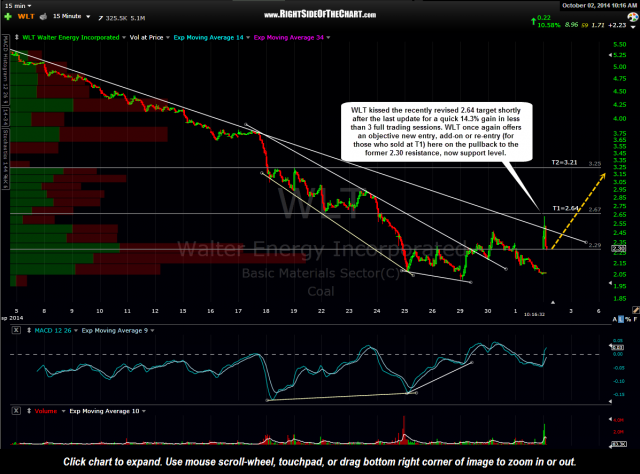The height and width of the screenshot is (474, 640).
Task: Click the T2=3.21 target label
Action: pyautogui.click(x=564, y=162)
